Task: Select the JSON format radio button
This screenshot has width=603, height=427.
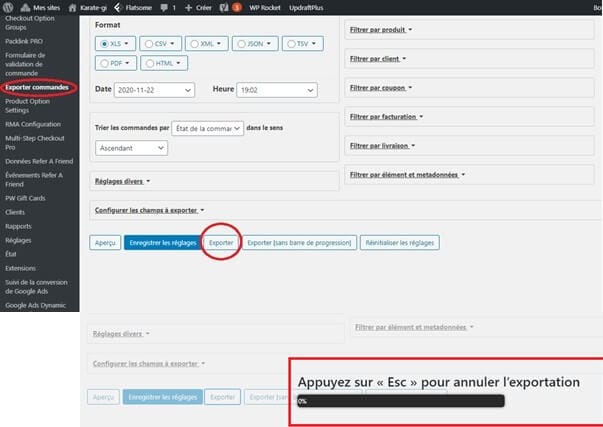Action: click(x=241, y=44)
